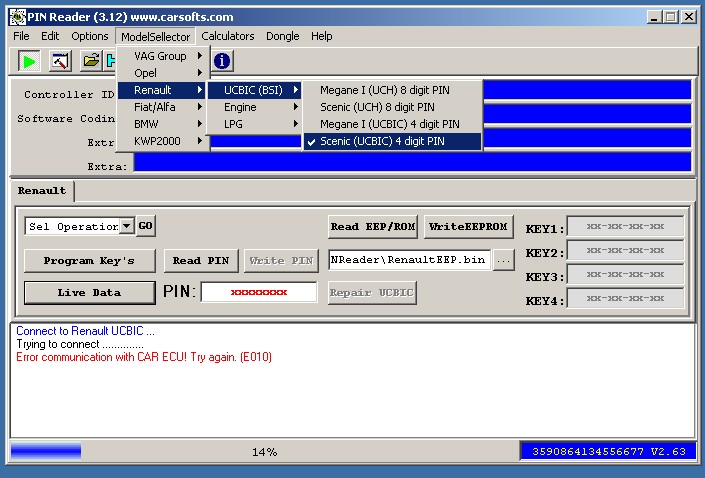
Task: Toggle checked Scenic (UCBIC) 4 digit PIN
Action: (x=393, y=141)
